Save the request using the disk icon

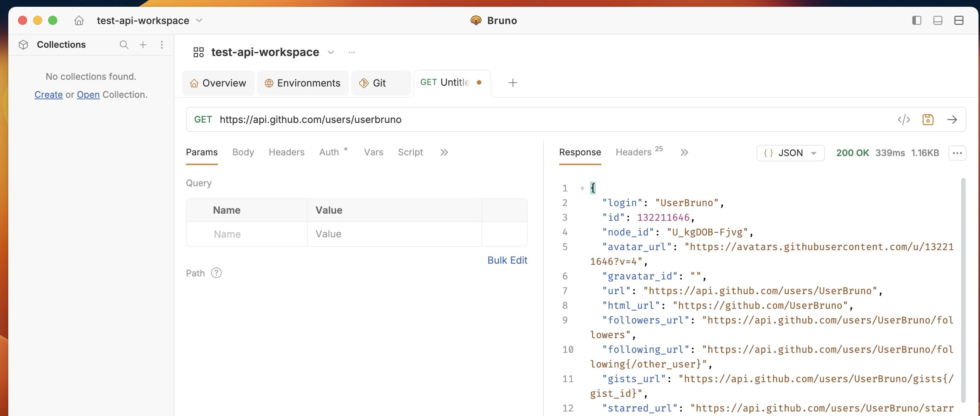point(928,119)
